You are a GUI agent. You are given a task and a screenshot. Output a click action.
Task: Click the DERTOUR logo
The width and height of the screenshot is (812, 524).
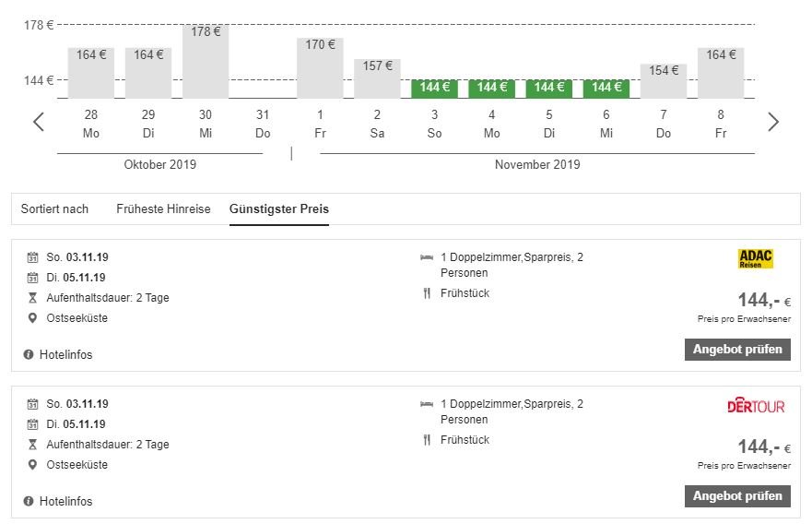click(755, 406)
